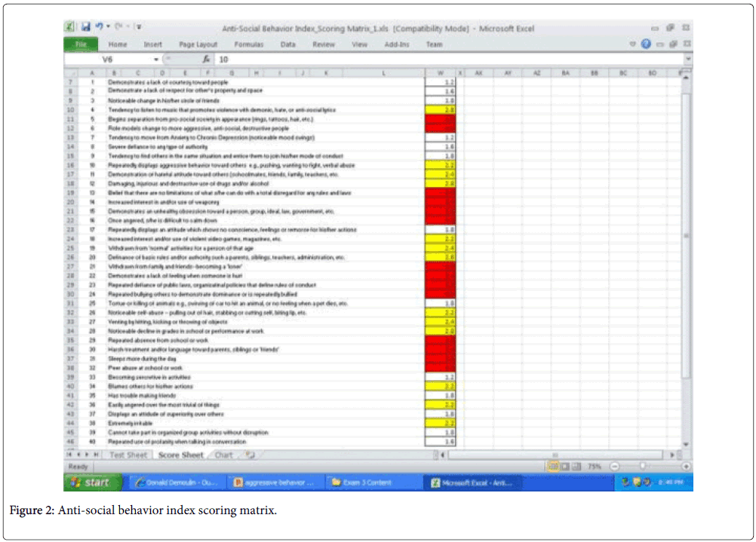Open the Name Box dropdown arrow
This screenshot has width=756, height=542.
coord(157,59)
